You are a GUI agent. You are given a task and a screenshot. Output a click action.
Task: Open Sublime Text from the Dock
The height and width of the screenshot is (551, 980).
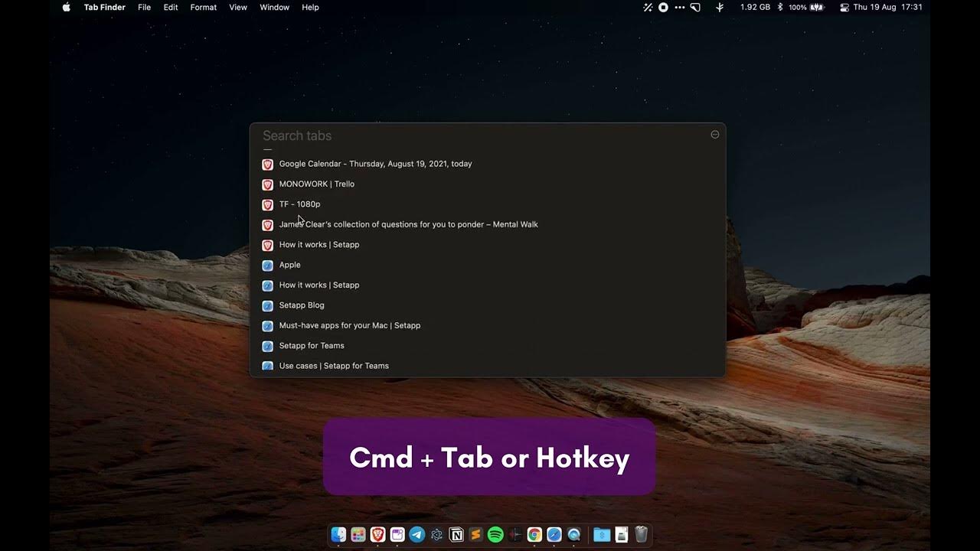click(476, 535)
